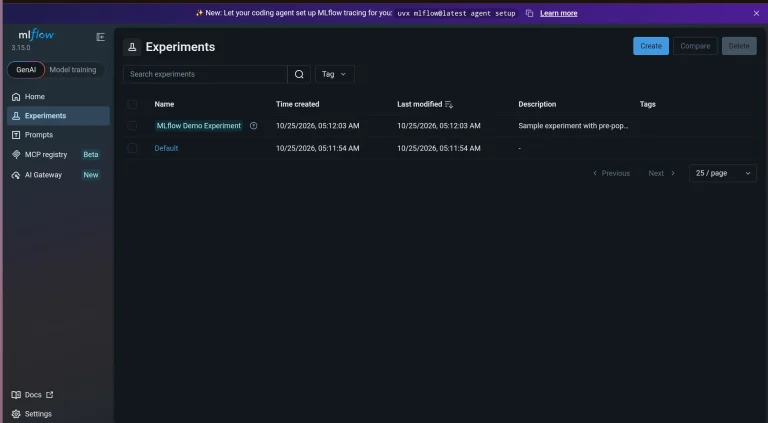Open MCP registry in sidebar
768x423 pixels.
point(58,155)
